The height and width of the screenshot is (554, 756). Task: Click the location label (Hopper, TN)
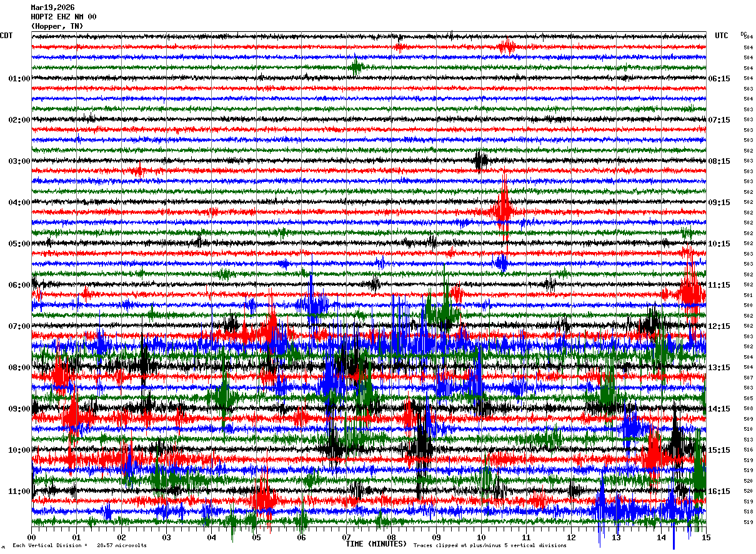[57, 26]
